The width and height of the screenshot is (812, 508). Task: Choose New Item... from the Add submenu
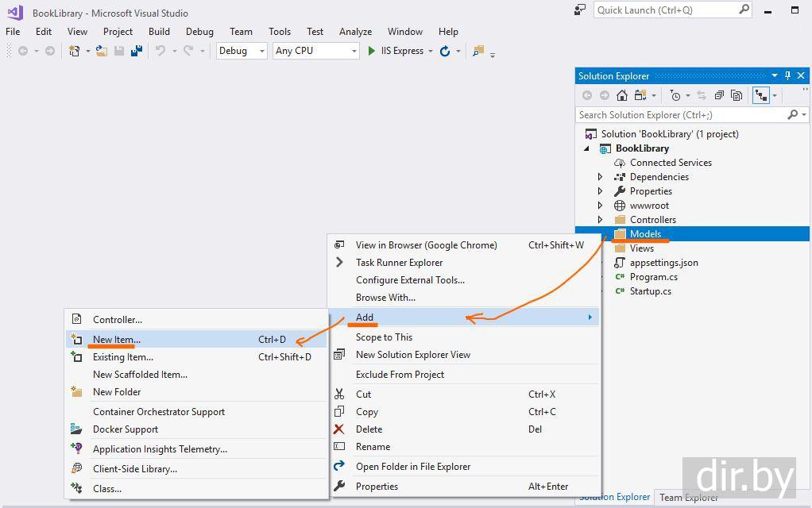pos(117,340)
